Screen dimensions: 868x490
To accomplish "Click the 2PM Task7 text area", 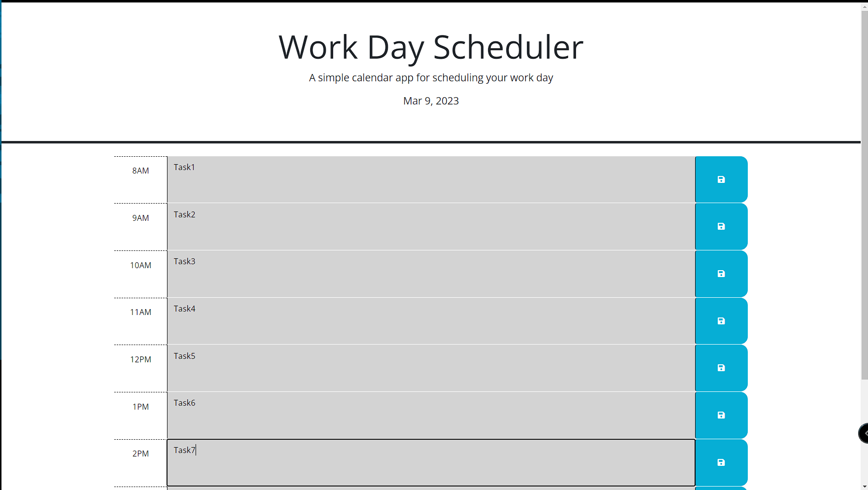I will pos(431,462).
